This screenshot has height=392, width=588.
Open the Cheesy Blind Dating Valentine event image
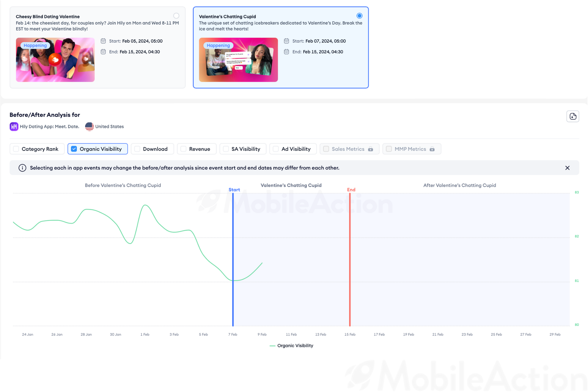[x=55, y=60]
